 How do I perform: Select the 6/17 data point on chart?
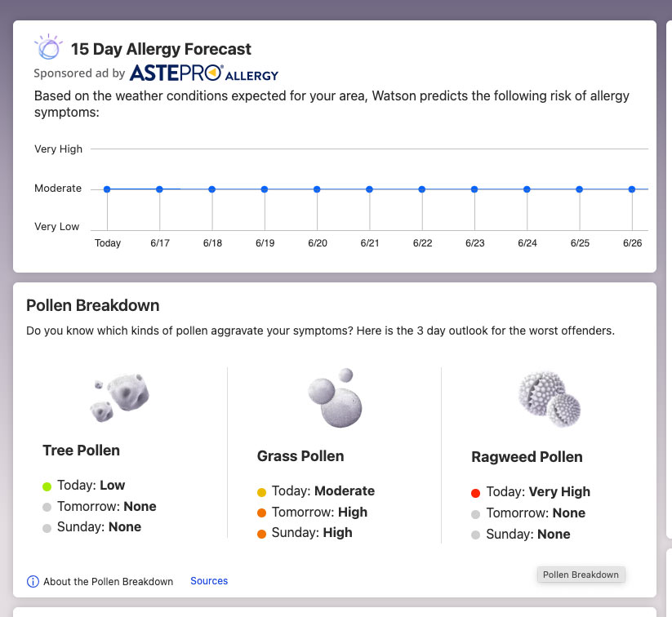point(159,189)
